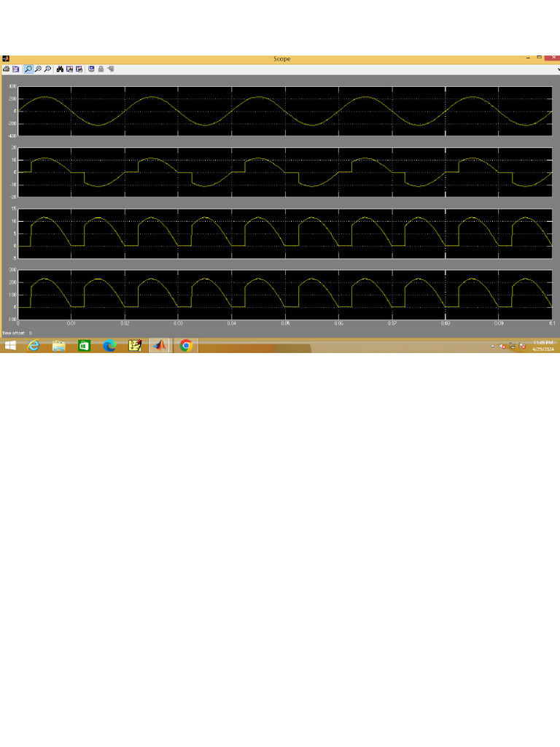The height and width of the screenshot is (747, 560).
Task: Autoscale axes with the binoculars icon
Action: coord(60,69)
